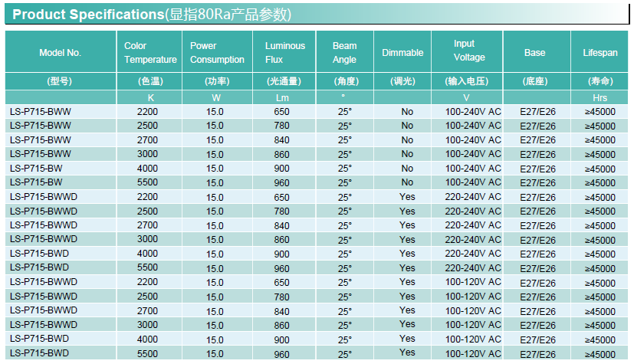This screenshot has height=364, width=634.
Task: Click the Color Temperature column header
Action: (149, 53)
